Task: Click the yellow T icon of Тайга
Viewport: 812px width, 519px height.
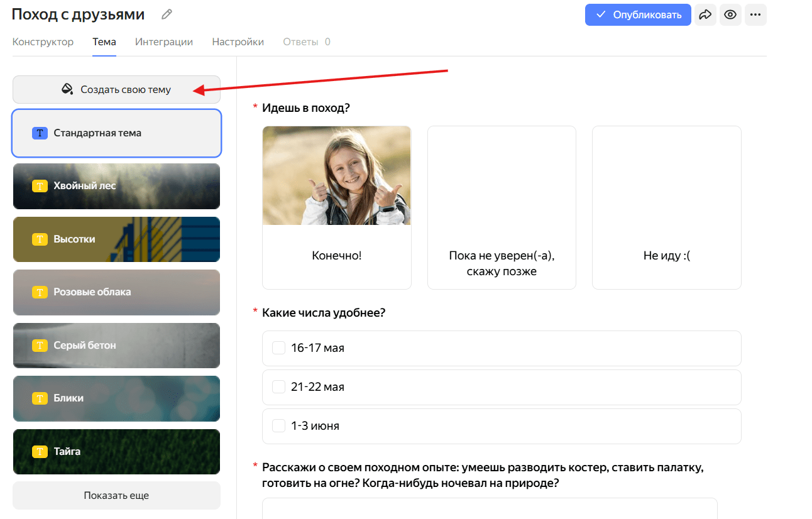Action: 40,452
